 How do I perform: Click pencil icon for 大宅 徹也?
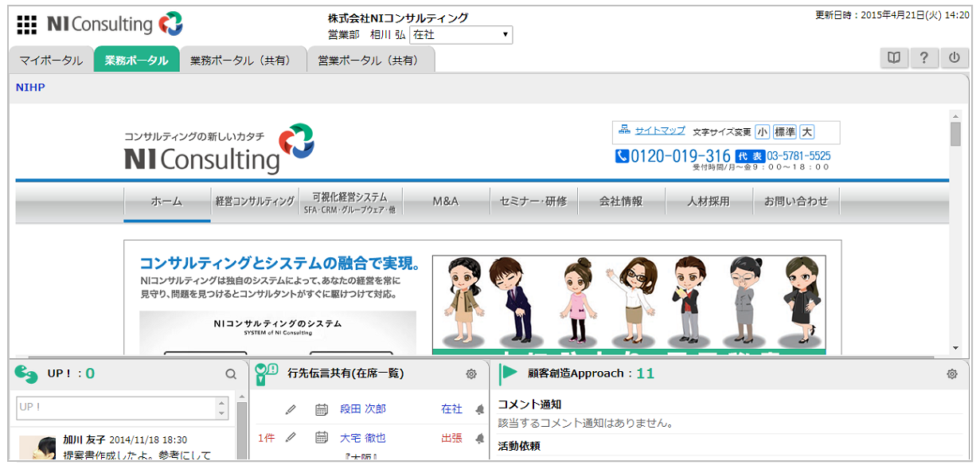pyautogui.click(x=291, y=437)
